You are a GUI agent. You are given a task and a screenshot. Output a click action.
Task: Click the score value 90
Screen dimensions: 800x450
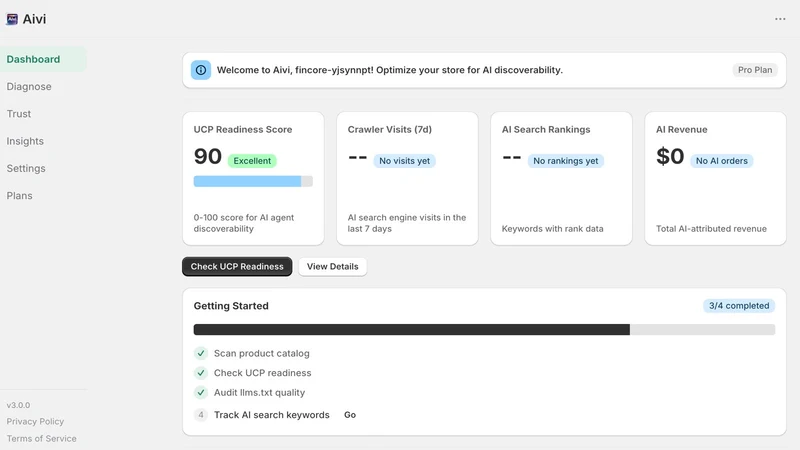[x=208, y=157]
